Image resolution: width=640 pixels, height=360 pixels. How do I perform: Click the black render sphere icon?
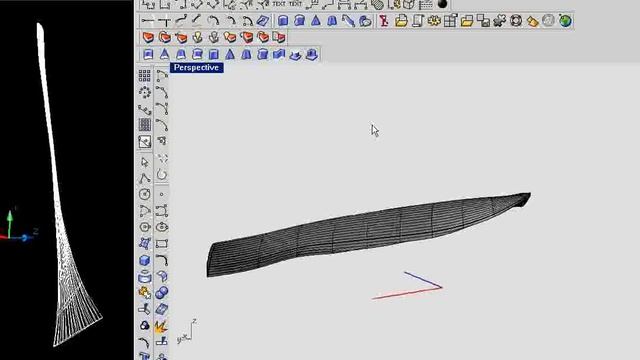click(442, 4)
